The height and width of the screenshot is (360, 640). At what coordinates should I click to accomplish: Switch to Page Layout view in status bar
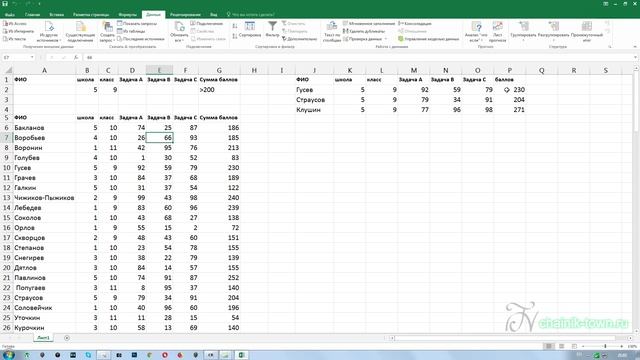coord(562,346)
